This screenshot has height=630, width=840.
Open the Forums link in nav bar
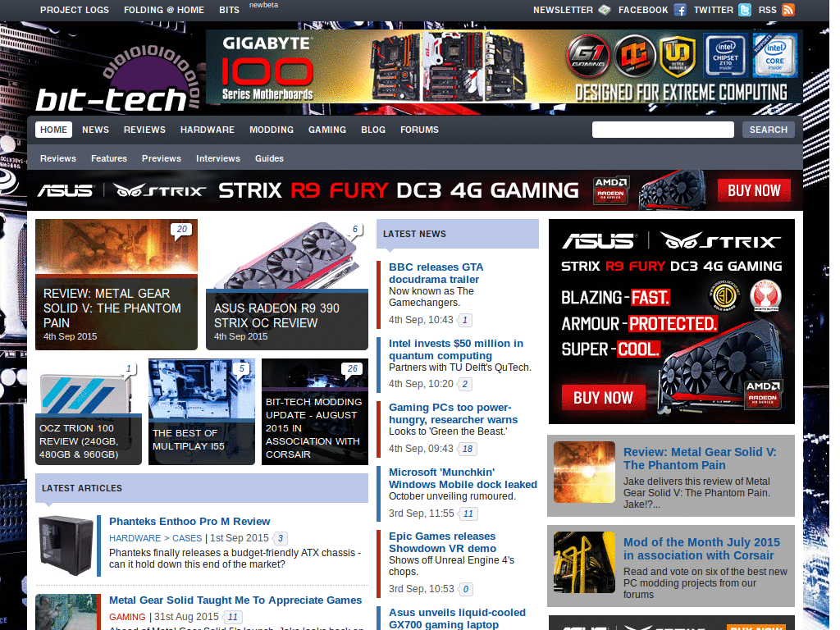tap(419, 130)
